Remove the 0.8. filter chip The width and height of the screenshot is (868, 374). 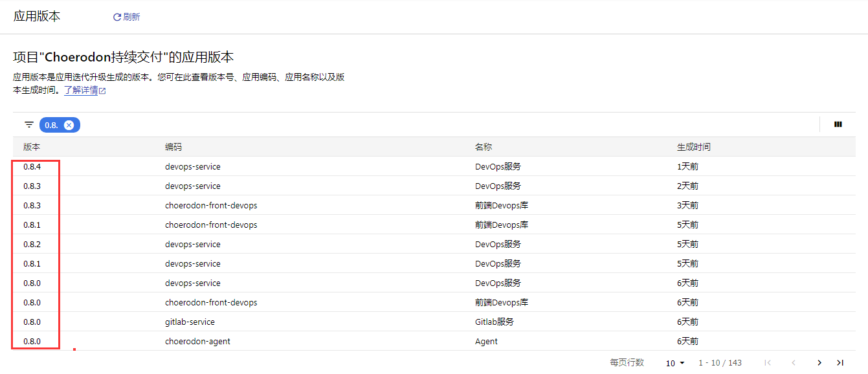pyautogui.click(x=69, y=125)
